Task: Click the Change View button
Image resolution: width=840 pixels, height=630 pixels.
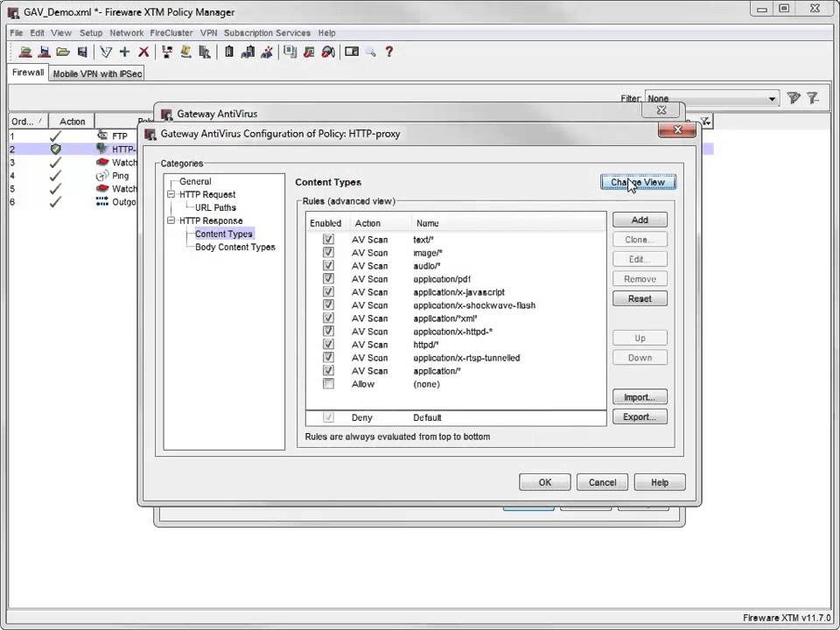Action: click(x=638, y=182)
